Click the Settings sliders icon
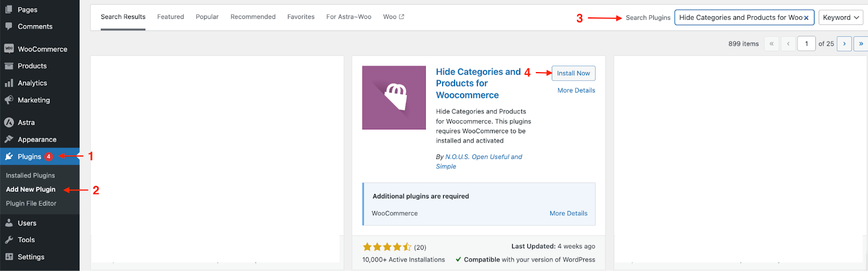The image size is (868, 271). (9, 257)
